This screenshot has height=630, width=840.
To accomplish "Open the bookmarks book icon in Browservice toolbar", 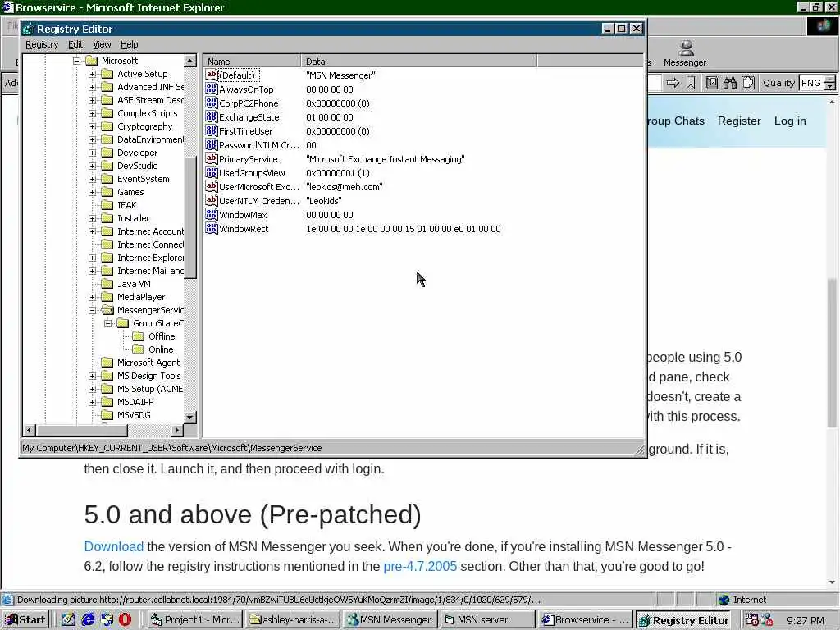I will tap(712, 83).
